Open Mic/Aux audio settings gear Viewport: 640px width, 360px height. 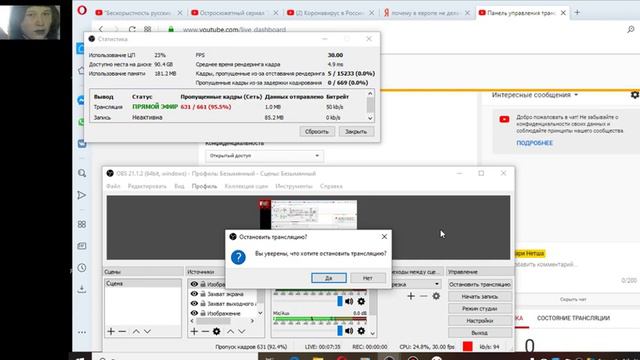(x=361, y=331)
